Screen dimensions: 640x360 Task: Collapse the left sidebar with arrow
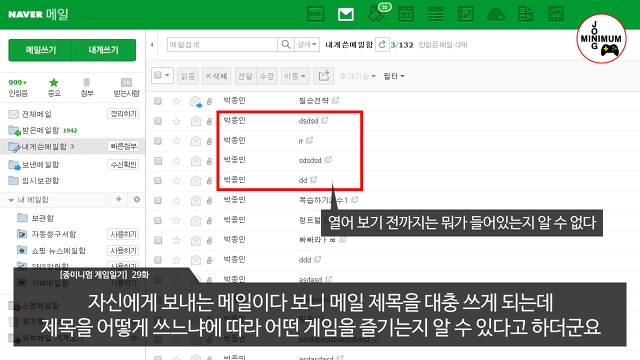pos(152,44)
